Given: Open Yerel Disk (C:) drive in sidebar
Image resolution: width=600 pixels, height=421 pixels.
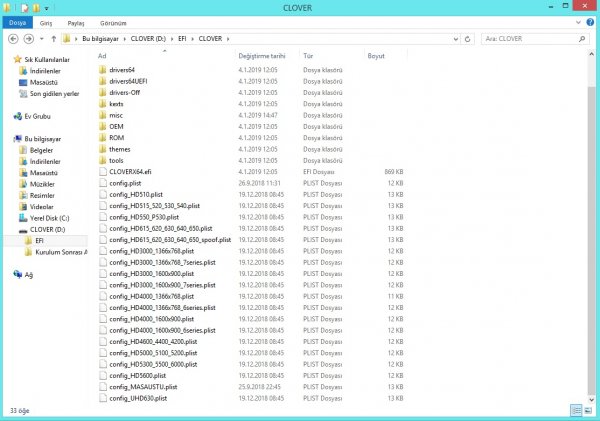Looking at the screenshot, I should click(x=48, y=217).
